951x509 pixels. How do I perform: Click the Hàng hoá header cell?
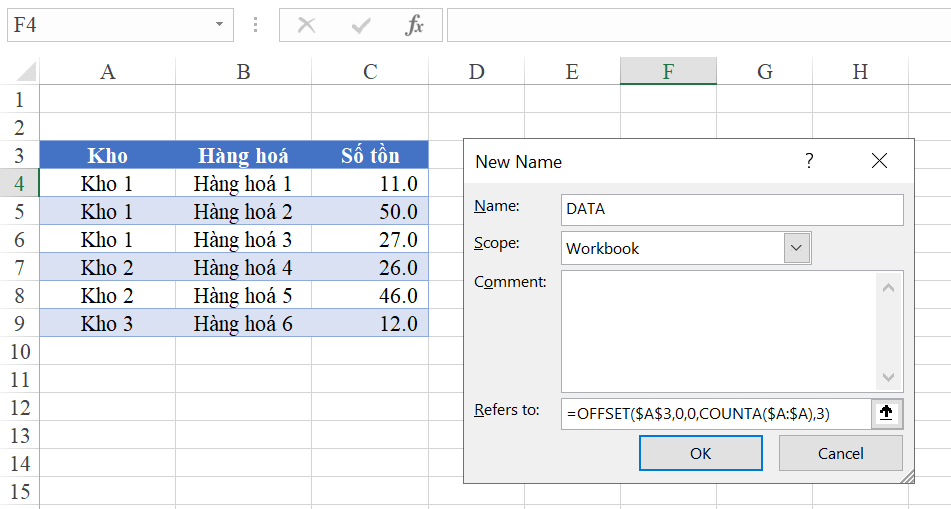243,155
